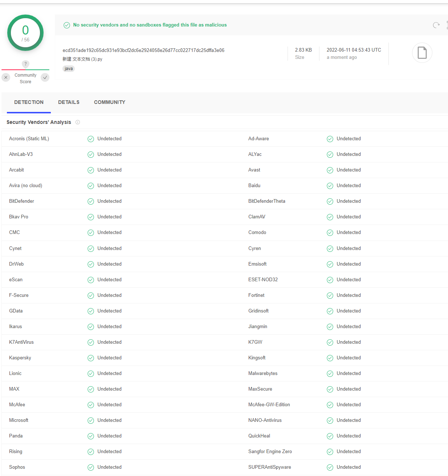Image resolution: width=448 pixels, height=476 pixels.
Task: Click the Microsoft undetected check icon
Action: pos(91,420)
